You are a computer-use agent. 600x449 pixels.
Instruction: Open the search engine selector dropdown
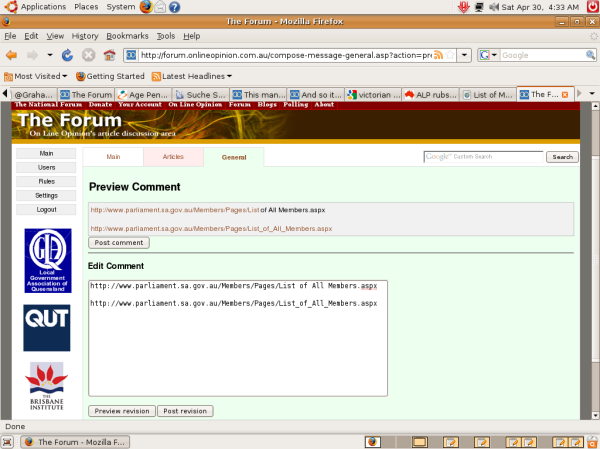click(x=489, y=55)
